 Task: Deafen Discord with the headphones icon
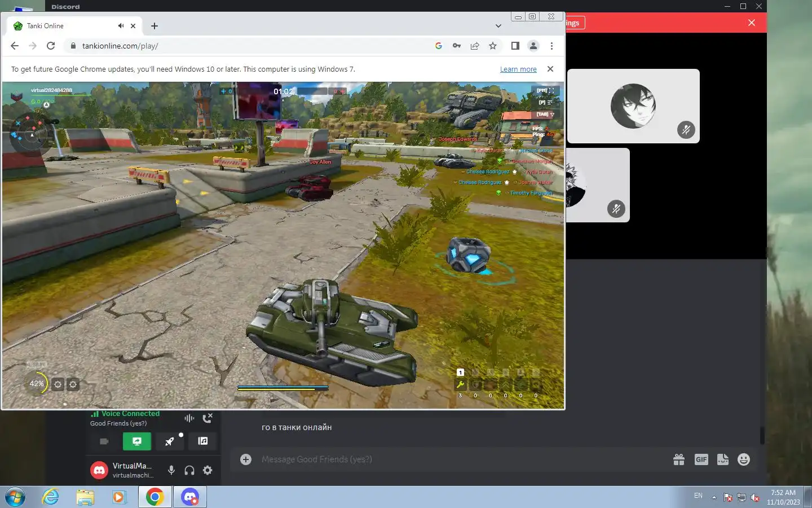pos(189,470)
